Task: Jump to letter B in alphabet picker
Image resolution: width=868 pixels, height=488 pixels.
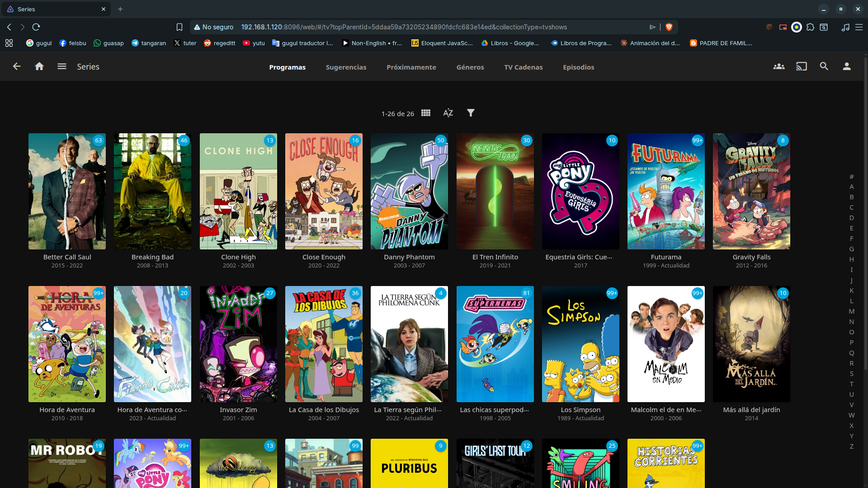Action: tap(851, 197)
